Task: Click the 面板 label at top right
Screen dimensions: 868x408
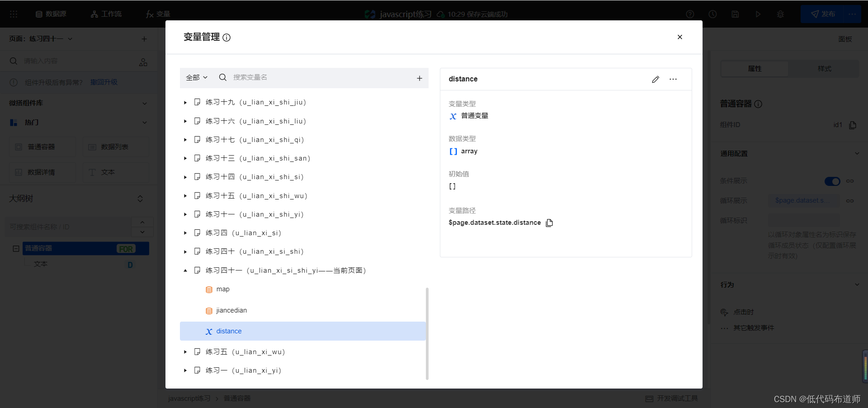Action: pyautogui.click(x=845, y=39)
